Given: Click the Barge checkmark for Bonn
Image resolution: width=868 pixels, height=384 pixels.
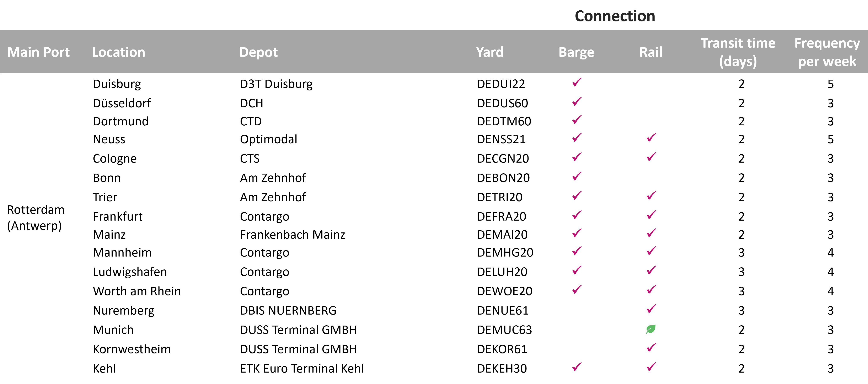Looking at the screenshot, I should point(577,176).
